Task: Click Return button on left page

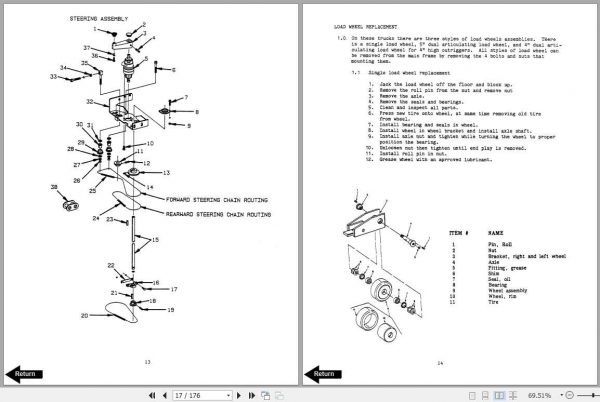Action: [24, 374]
